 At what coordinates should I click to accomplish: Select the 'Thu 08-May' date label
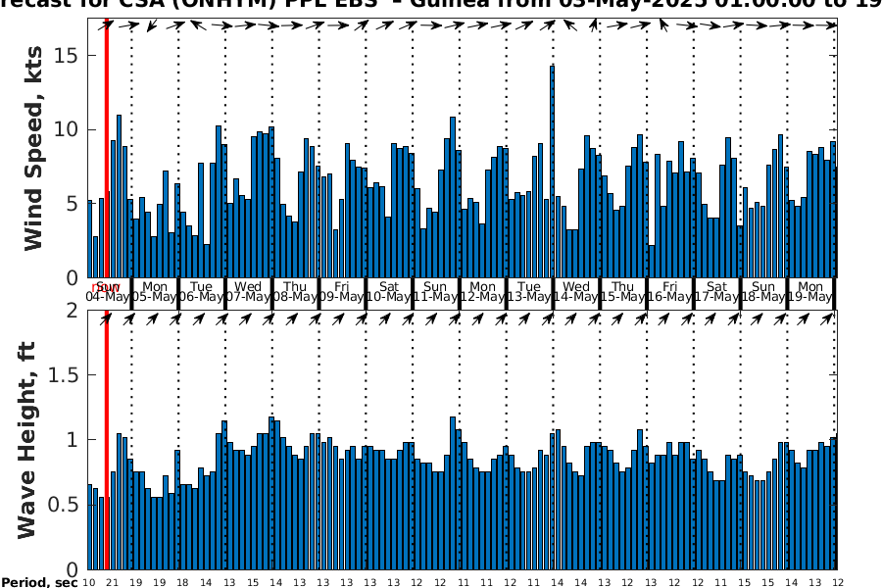click(x=295, y=292)
